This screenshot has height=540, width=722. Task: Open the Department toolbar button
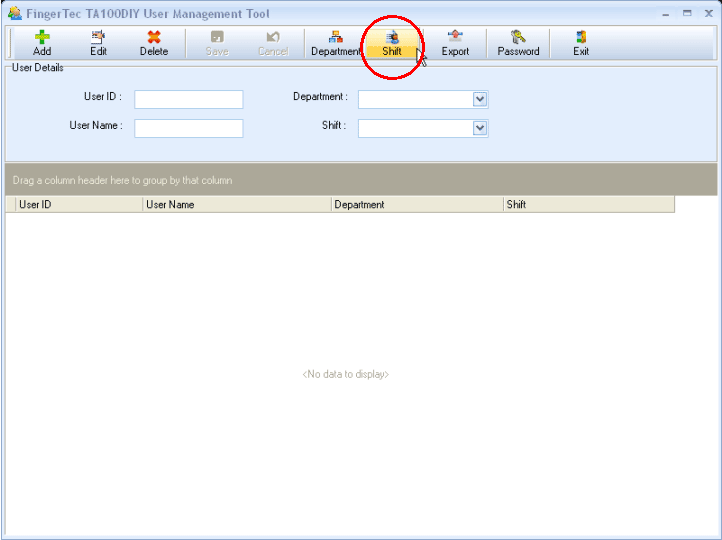tap(336, 43)
